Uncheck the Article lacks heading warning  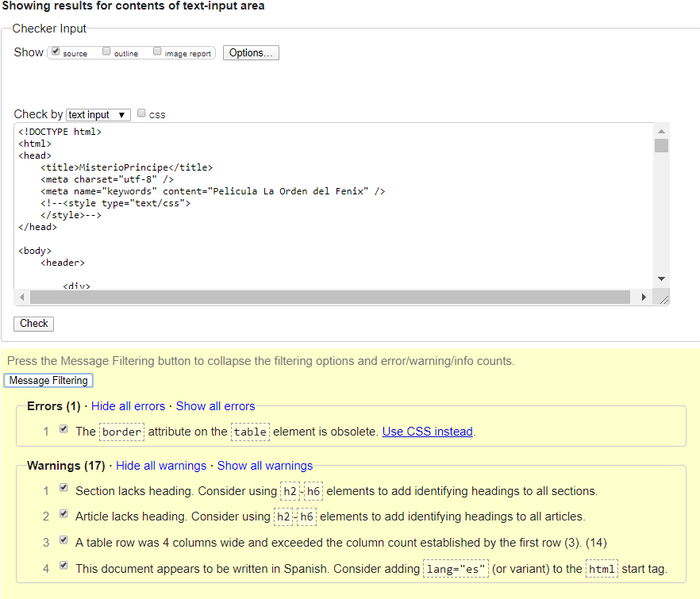[63, 514]
